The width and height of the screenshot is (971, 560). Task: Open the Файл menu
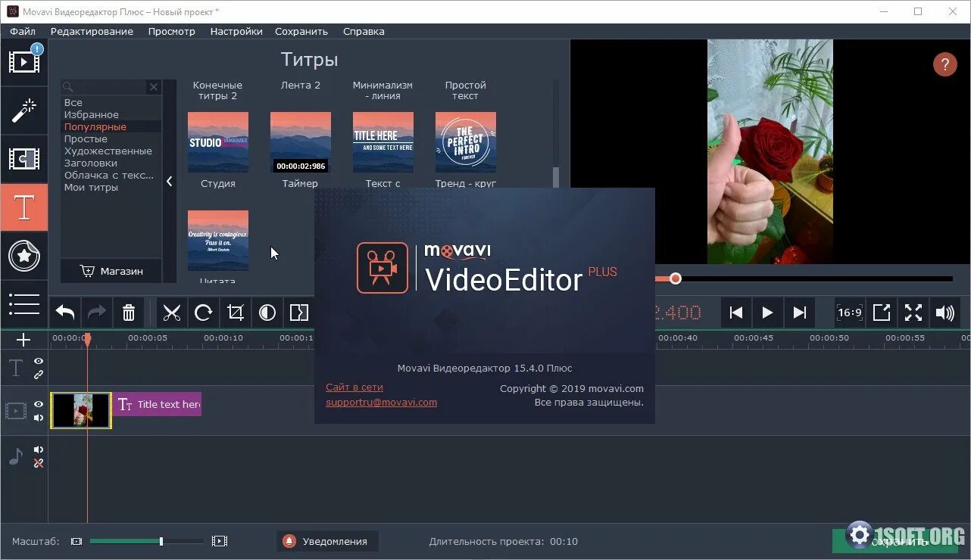pos(23,31)
